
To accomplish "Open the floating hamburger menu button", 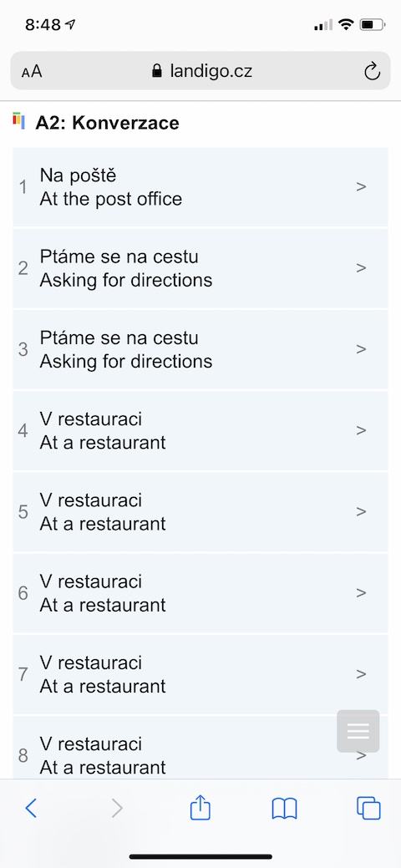I will click(358, 731).
